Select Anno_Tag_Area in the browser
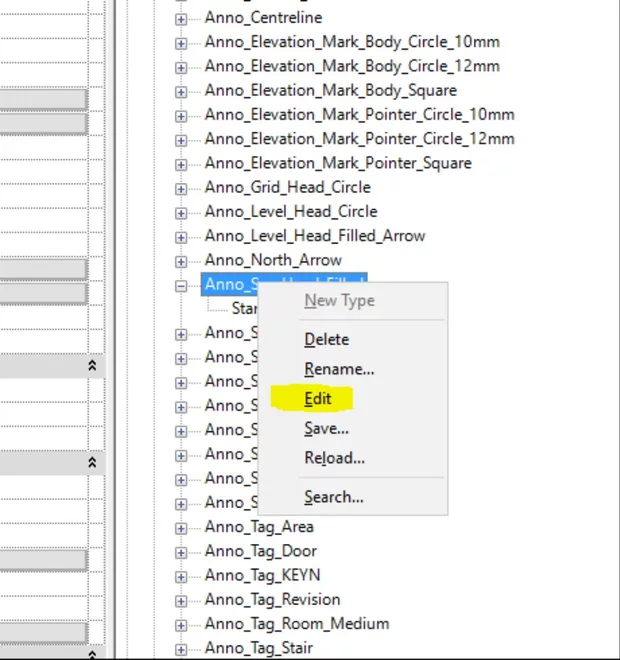The image size is (620, 660). click(x=259, y=527)
